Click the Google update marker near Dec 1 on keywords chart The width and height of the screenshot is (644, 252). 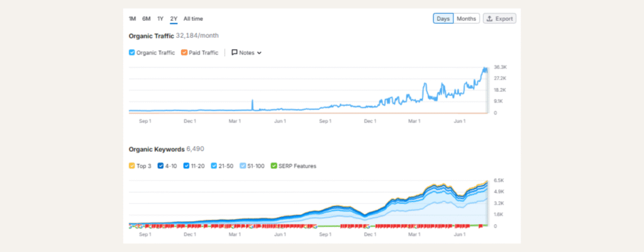[x=369, y=226]
